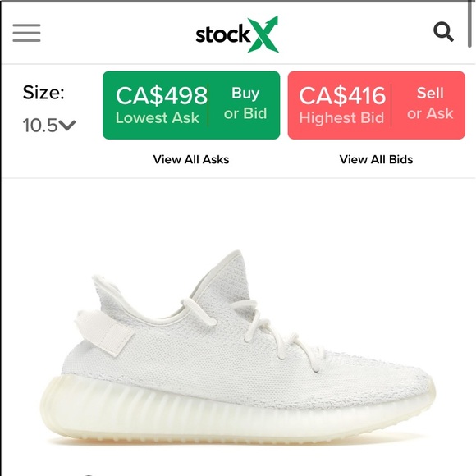Open View All Bids link
The height and width of the screenshot is (476, 476).
click(376, 159)
